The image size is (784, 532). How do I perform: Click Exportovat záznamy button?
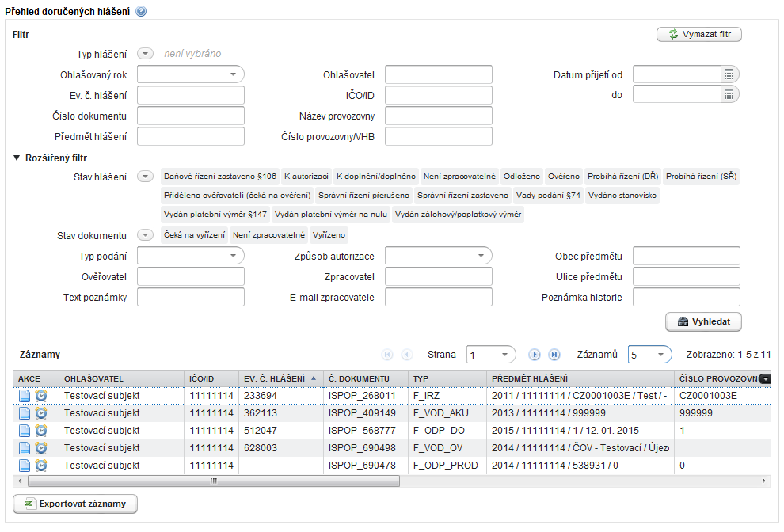point(75,503)
